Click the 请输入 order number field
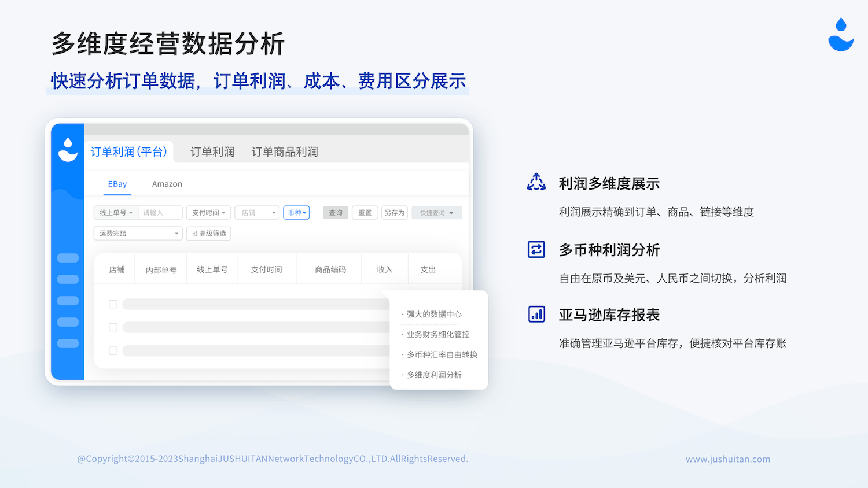The height and width of the screenshot is (488, 868). click(160, 213)
